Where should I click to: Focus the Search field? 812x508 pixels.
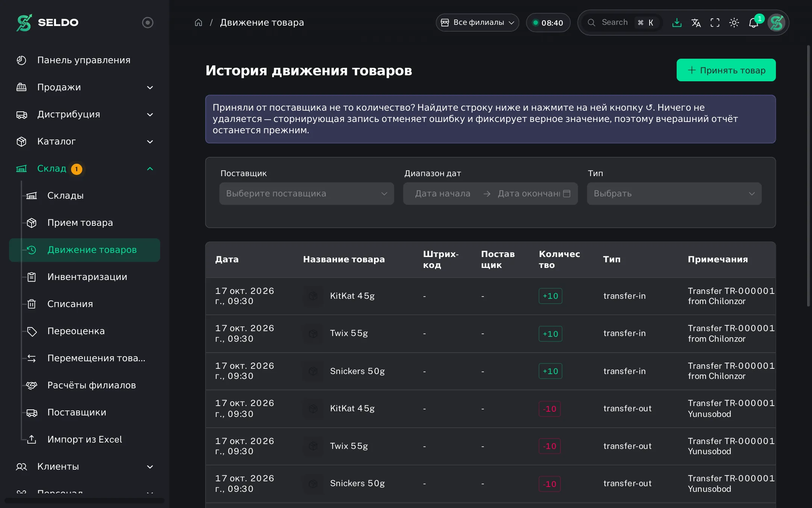coord(622,23)
